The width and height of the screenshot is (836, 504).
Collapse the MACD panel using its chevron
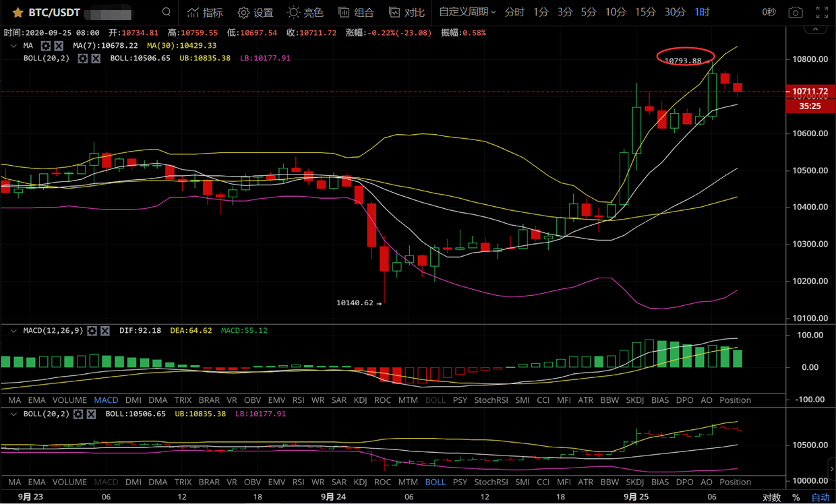pyautogui.click(x=13, y=331)
